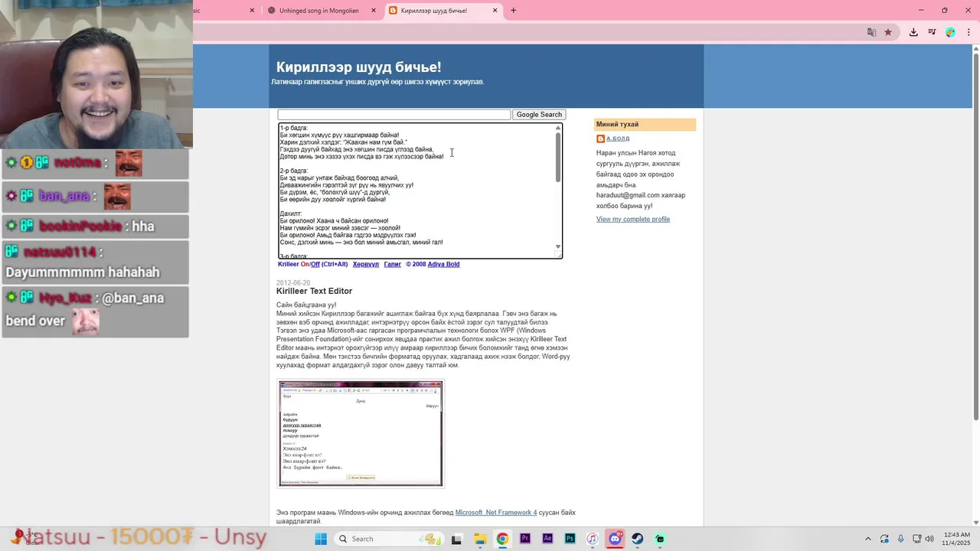Click the bookmark star icon
The height and width of the screenshot is (551, 980).
888,32
